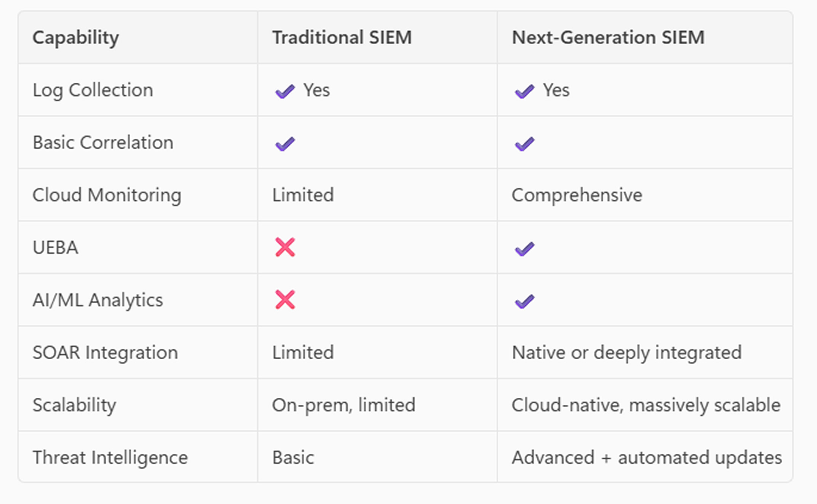The image size is (817, 504).
Task: Select the Capability column header
Action: pos(75,38)
